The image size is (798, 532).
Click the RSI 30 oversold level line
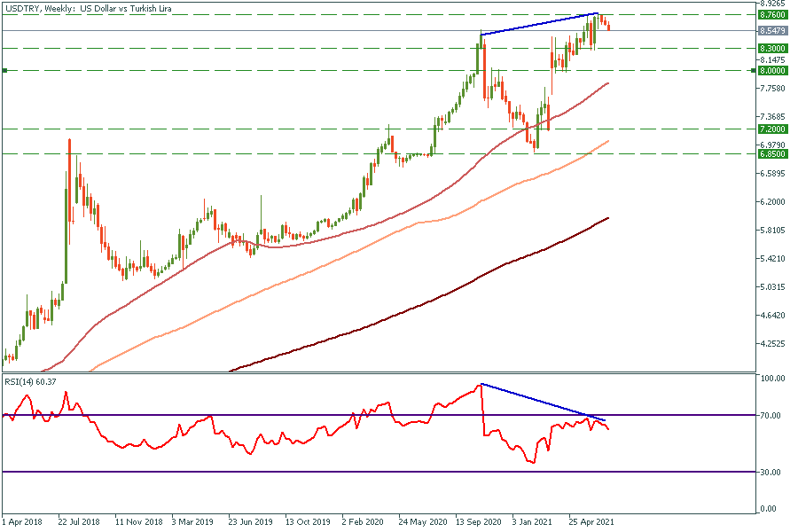point(266,472)
